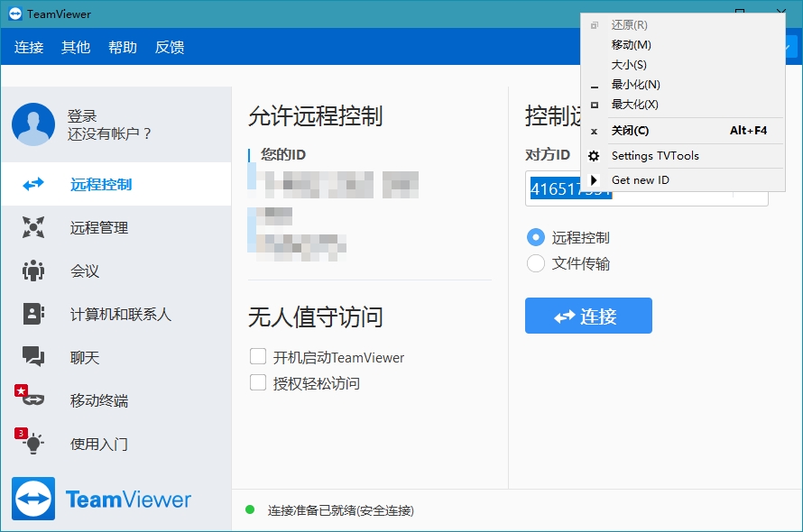The image size is (803, 532).
Task: Open the 远程管理 panel icon
Action: pos(33,227)
